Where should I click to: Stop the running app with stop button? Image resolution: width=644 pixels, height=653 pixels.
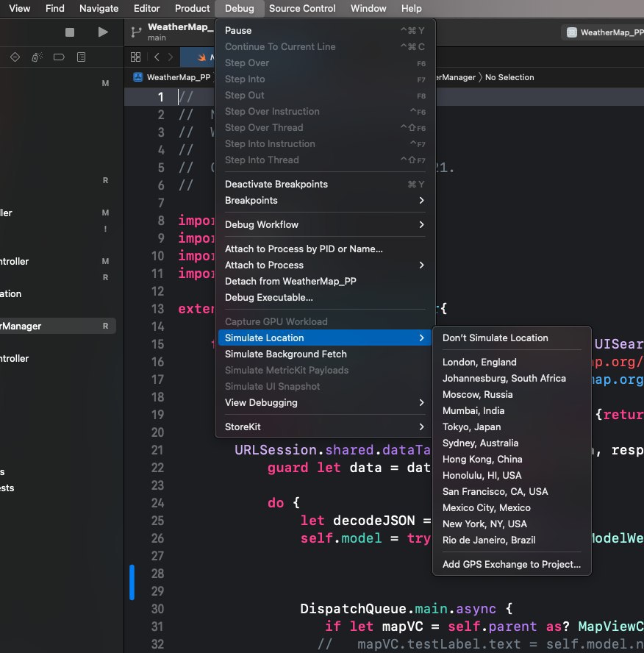pyautogui.click(x=70, y=32)
